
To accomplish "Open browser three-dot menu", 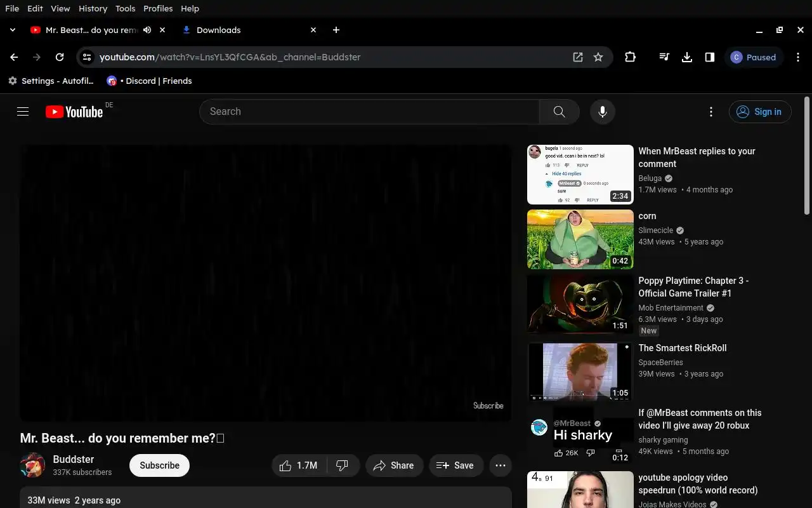I will point(797,57).
